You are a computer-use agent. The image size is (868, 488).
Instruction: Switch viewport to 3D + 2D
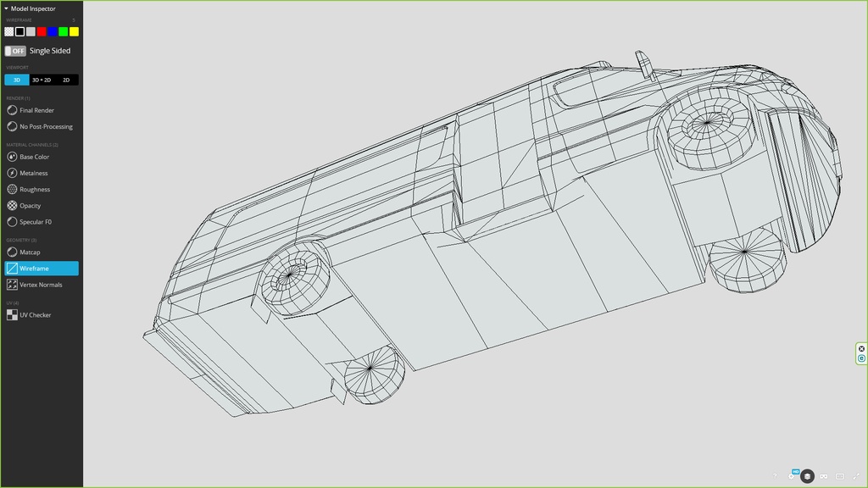42,80
